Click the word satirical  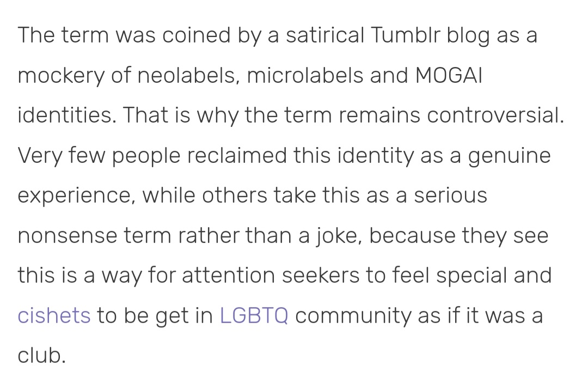point(324,35)
